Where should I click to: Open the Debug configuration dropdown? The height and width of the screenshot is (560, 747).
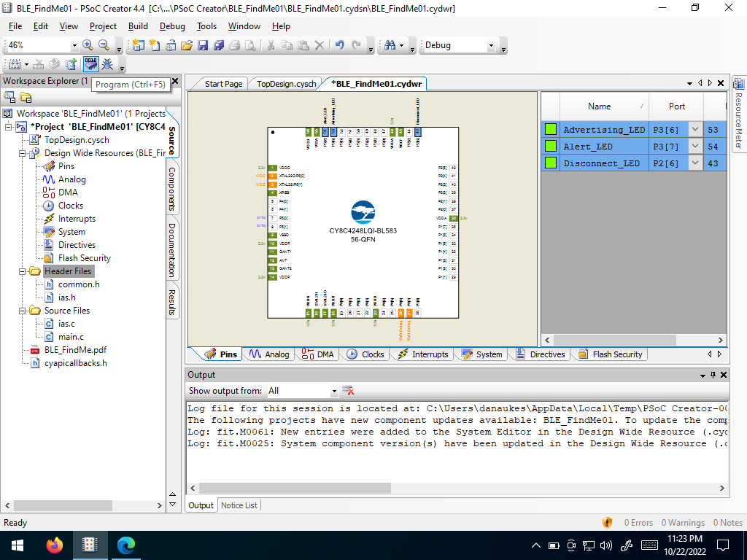pyautogui.click(x=491, y=46)
